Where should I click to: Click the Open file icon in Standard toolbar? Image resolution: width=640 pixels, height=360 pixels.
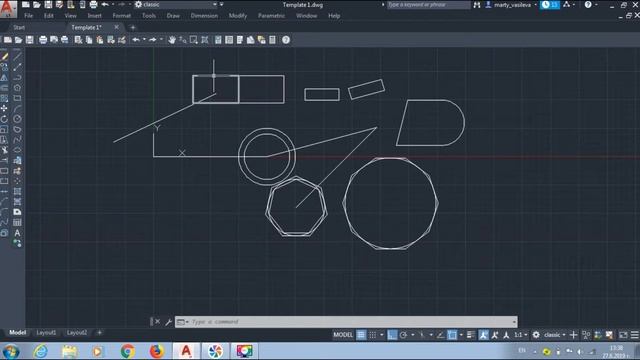[x=18, y=40]
